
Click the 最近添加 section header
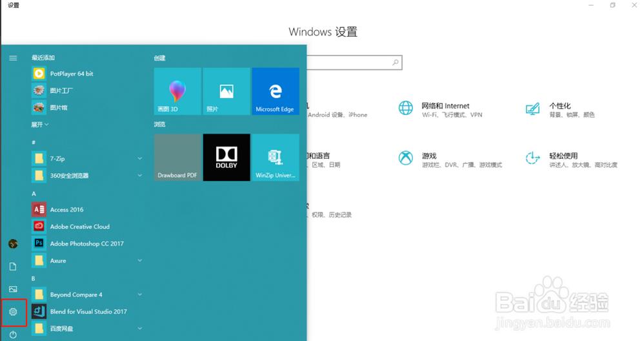(x=43, y=57)
